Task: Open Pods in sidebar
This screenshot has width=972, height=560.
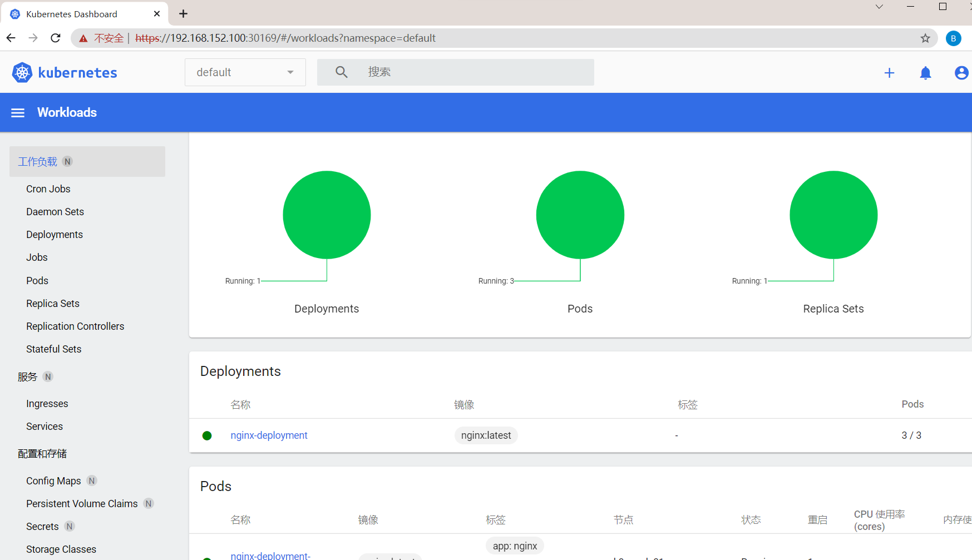Action: tap(37, 281)
